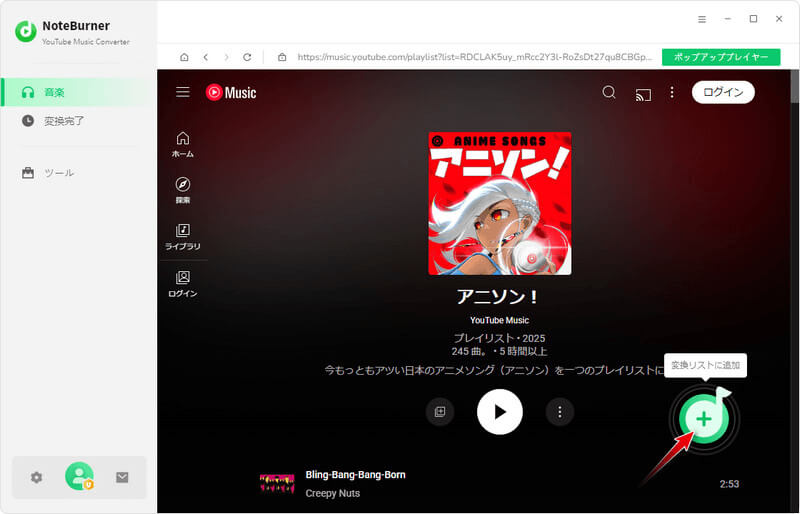Viewport: 800px width, 514px height.
Task: Open 探索 explore in sidebar
Action: [x=183, y=190]
